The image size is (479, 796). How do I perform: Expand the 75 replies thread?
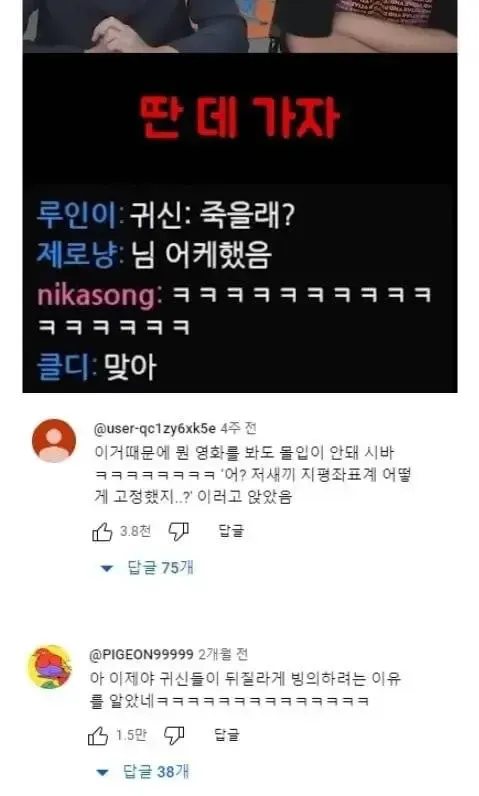point(147,568)
